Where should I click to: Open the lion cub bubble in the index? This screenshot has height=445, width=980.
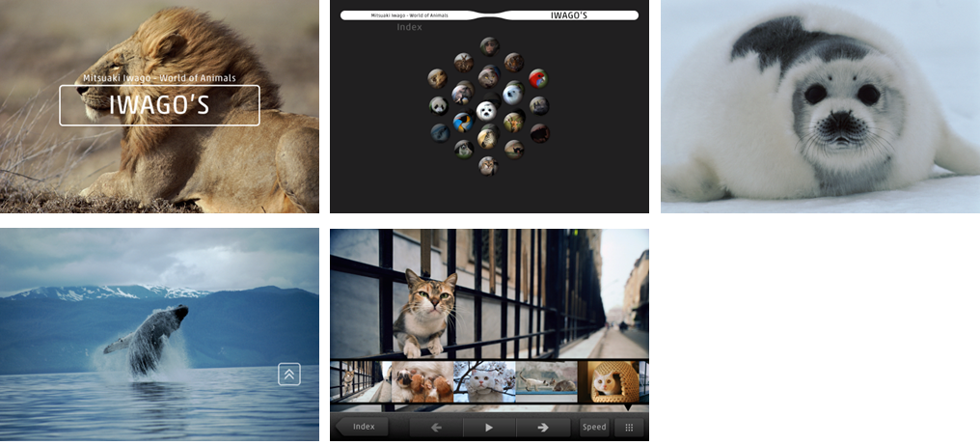[x=438, y=78]
